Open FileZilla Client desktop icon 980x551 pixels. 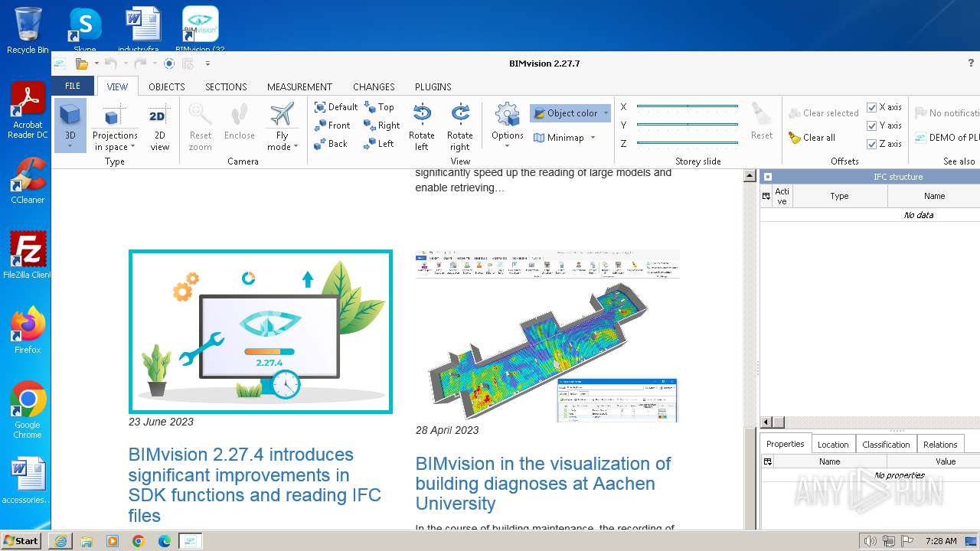coord(28,256)
